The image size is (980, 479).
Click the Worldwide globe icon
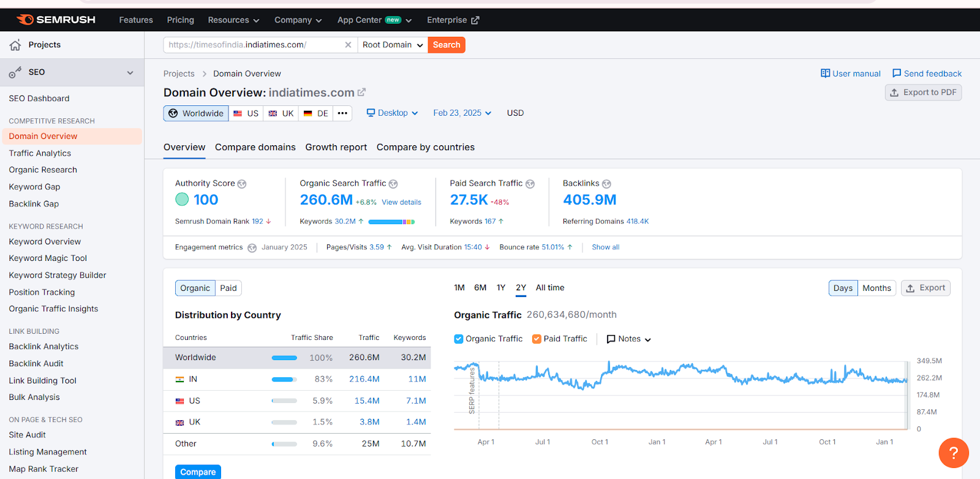[173, 113]
